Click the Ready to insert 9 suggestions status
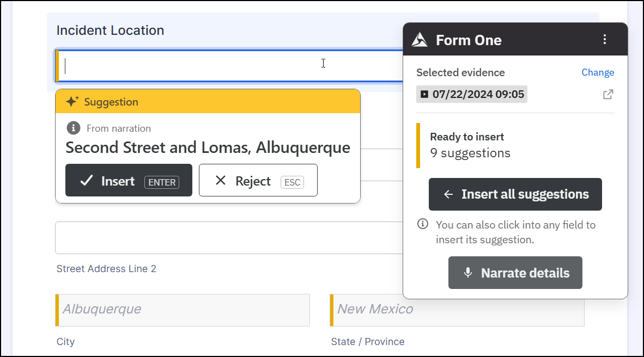This screenshot has width=644, height=357. (x=470, y=145)
